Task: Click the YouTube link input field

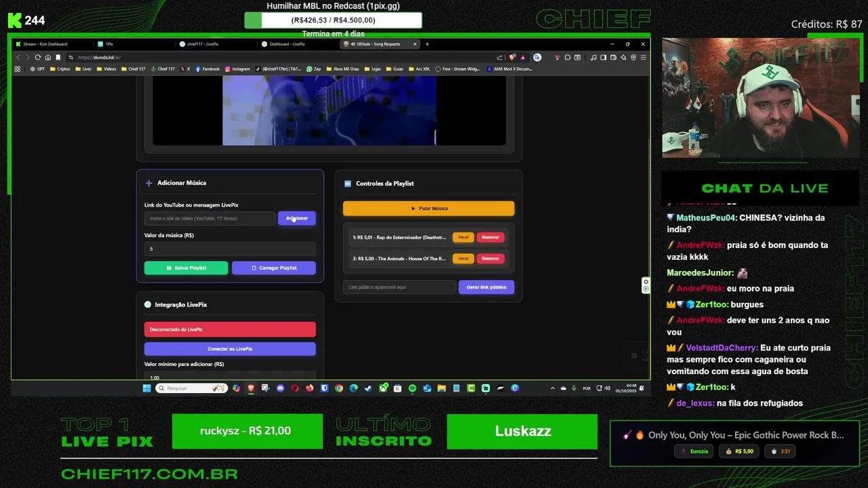Action: [x=210, y=218]
